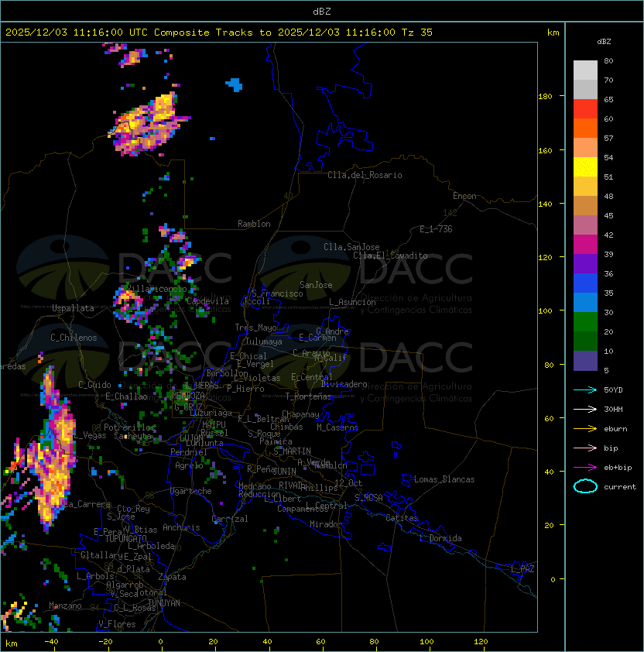Click the 'S_MARTIN' map label
The width and height of the screenshot is (644, 652).
click(x=293, y=451)
